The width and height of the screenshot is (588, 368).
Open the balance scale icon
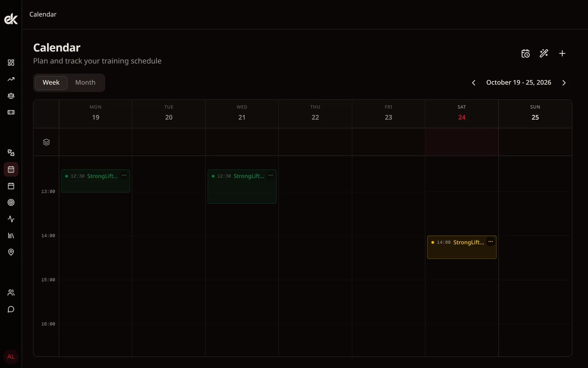[x=11, y=96]
